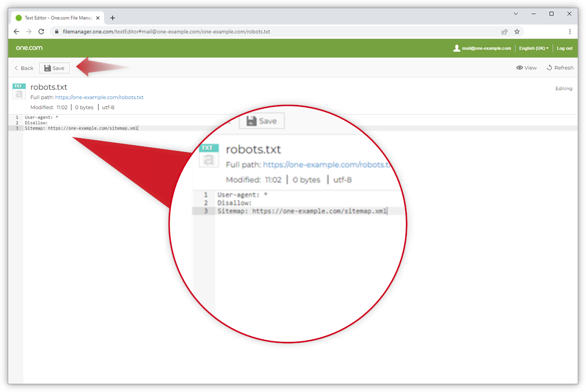Go back using the Back chevron

point(24,68)
